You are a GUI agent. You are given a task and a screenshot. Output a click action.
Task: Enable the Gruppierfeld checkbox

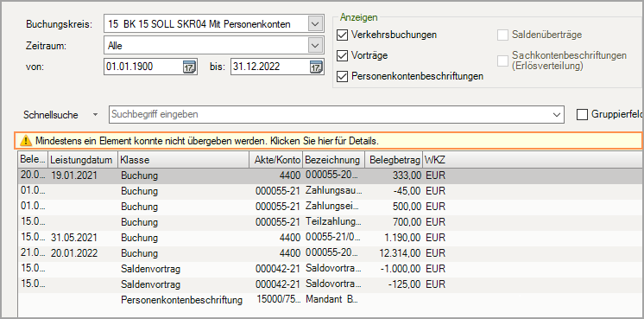point(582,115)
